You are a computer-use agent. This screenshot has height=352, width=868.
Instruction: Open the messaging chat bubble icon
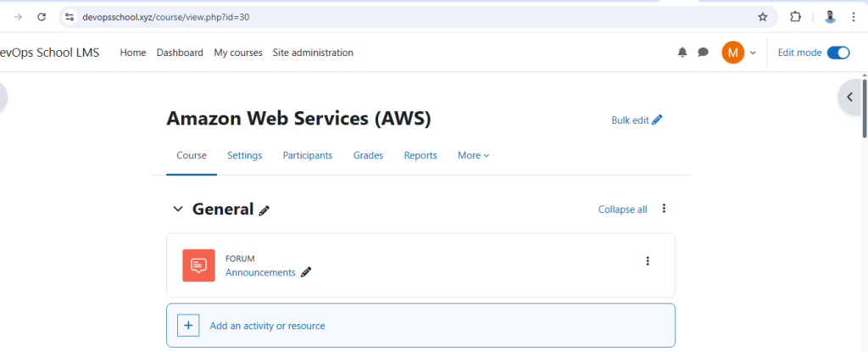703,52
